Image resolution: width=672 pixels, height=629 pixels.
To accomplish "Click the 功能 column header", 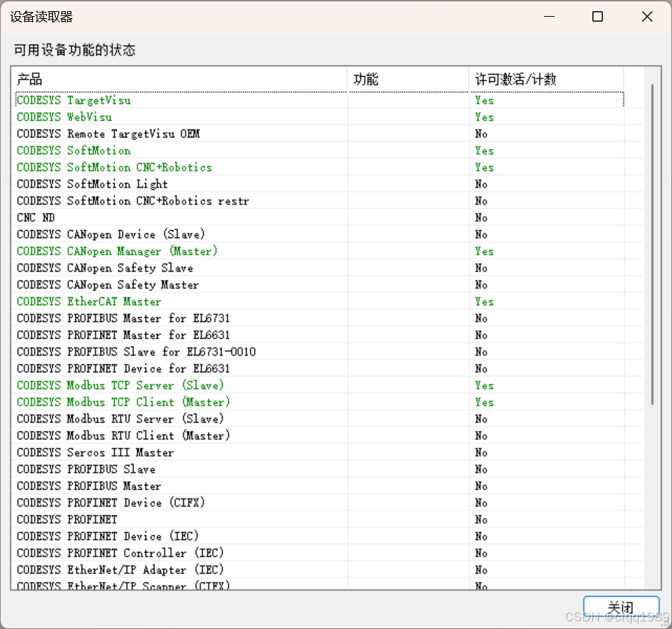I will pos(408,79).
